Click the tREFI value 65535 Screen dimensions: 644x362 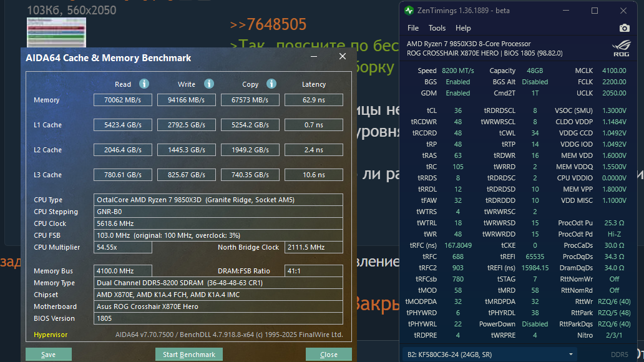tap(535, 257)
